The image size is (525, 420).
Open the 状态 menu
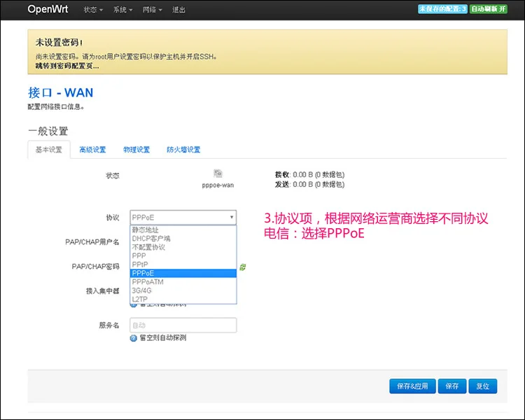coord(93,10)
